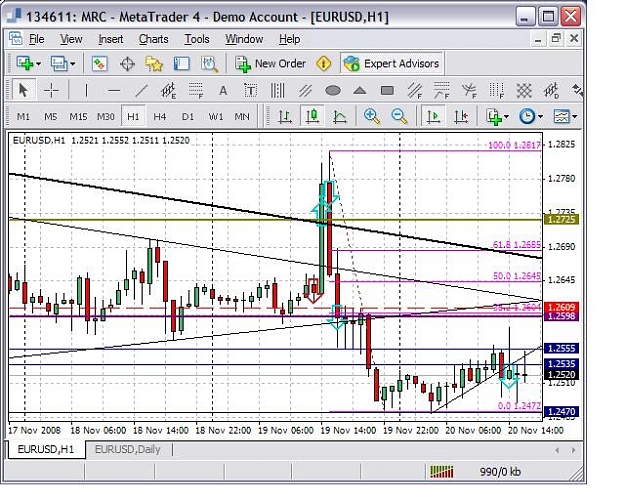625x500 pixels.
Task: Expand the New Chart dropdown arrow
Action: (38, 64)
